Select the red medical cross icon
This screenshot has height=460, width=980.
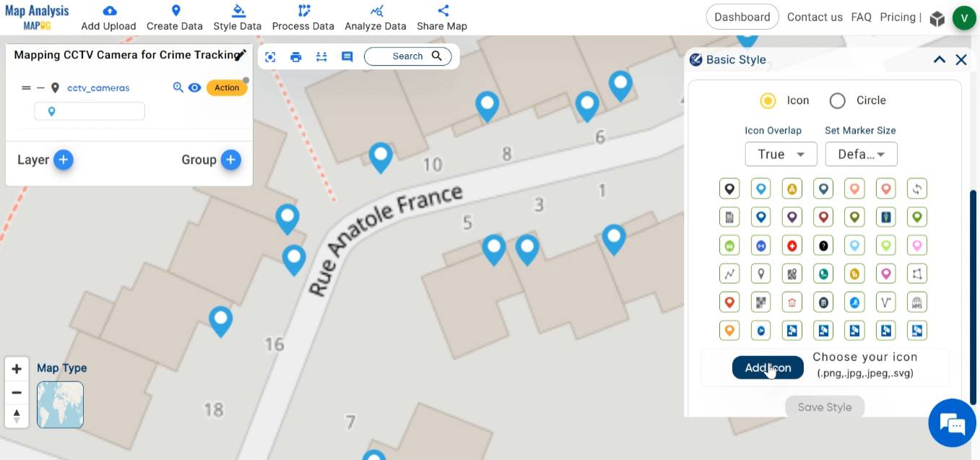point(792,246)
